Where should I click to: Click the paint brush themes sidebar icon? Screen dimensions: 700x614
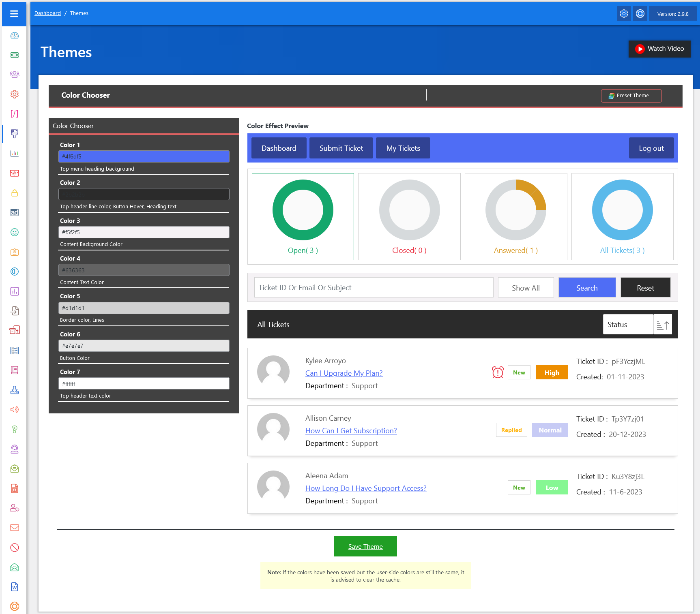15,133
